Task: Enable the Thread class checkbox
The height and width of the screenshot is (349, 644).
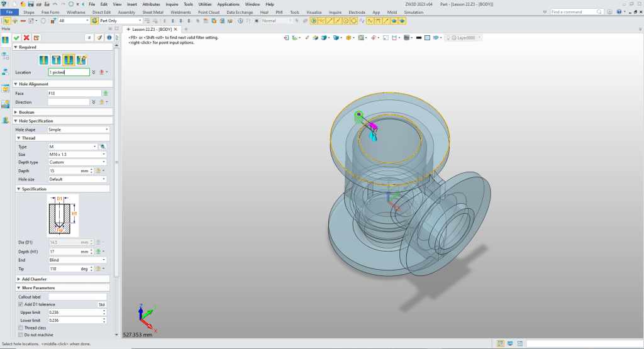Action: [x=21, y=328]
